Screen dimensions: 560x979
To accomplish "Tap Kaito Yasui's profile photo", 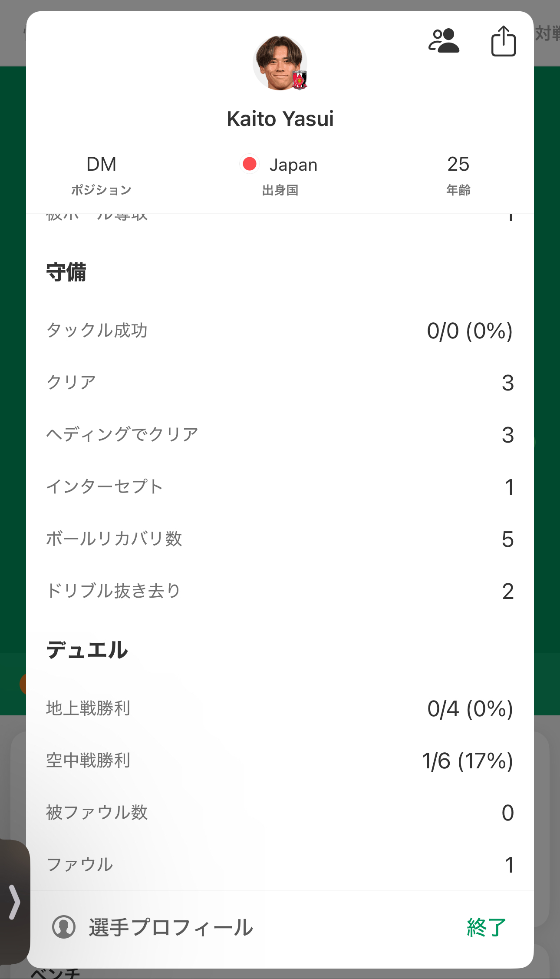I will pyautogui.click(x=280, y=63).
